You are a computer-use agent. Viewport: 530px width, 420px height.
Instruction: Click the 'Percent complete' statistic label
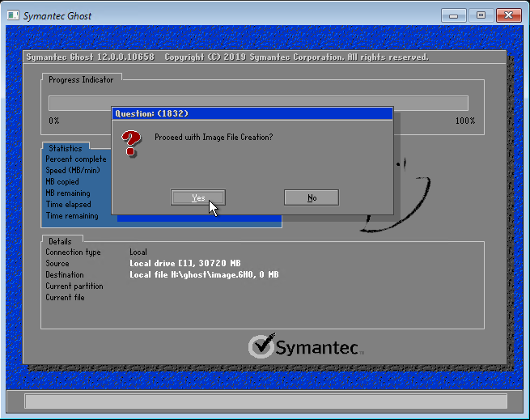tap(76, 159)
